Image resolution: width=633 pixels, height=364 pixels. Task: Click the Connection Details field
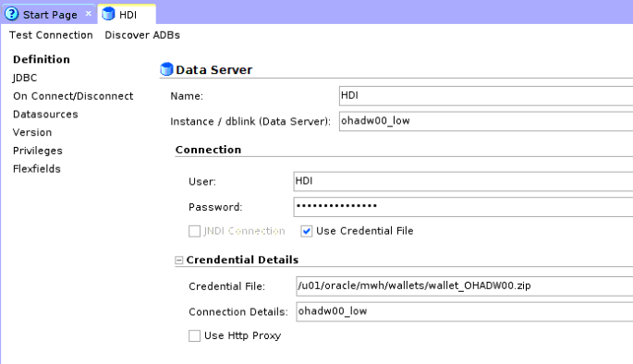click(x=464, y=311)
